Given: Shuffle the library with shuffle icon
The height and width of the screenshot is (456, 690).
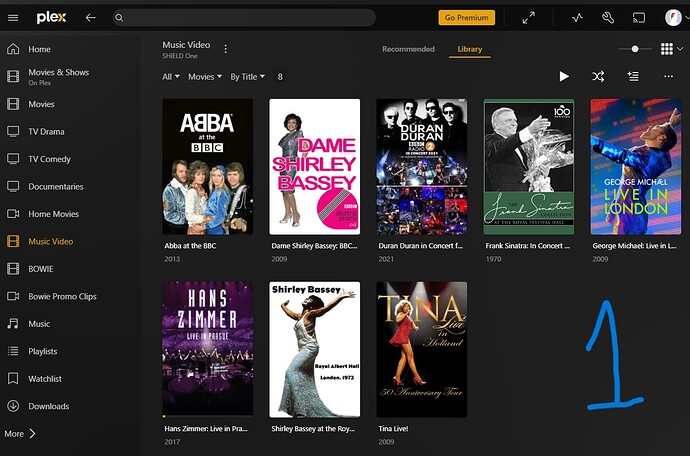Looking at the screenshot, I should [598, 77].
